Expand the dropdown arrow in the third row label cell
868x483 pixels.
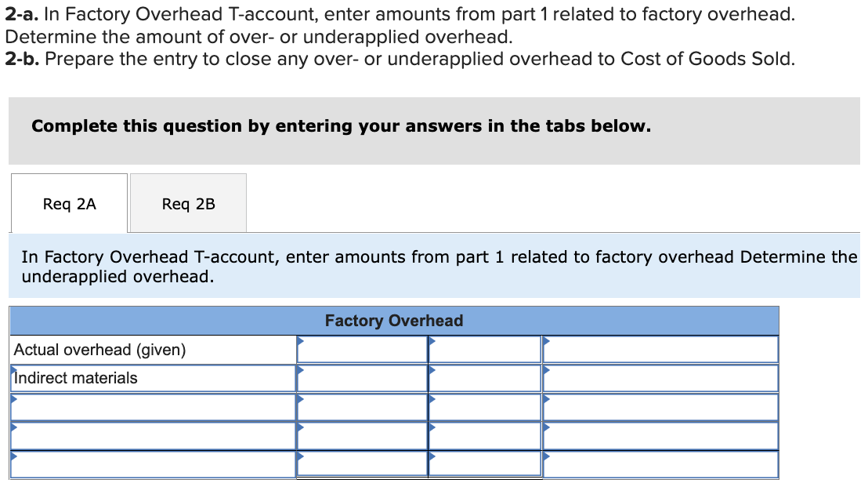coord(13,400)
